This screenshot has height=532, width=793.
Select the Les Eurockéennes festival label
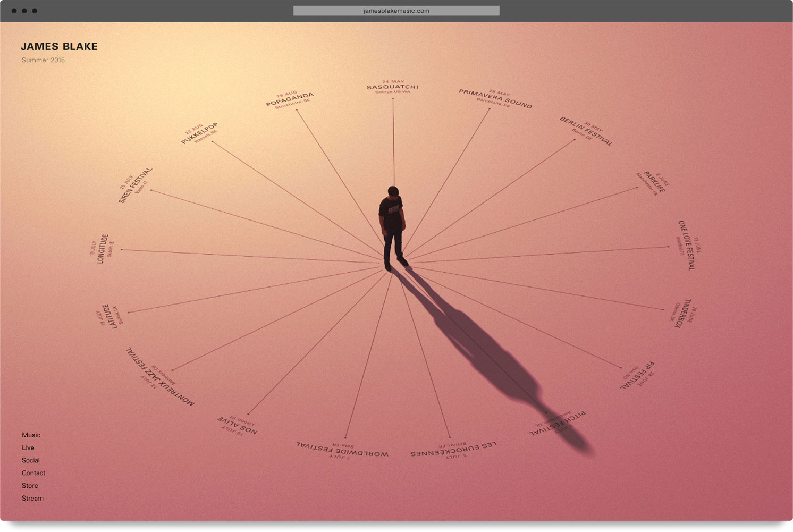454,450
